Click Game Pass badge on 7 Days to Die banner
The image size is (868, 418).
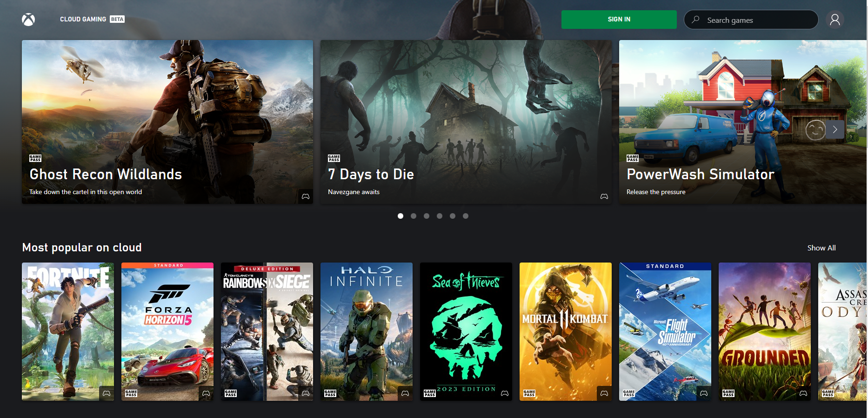(334, 158)
